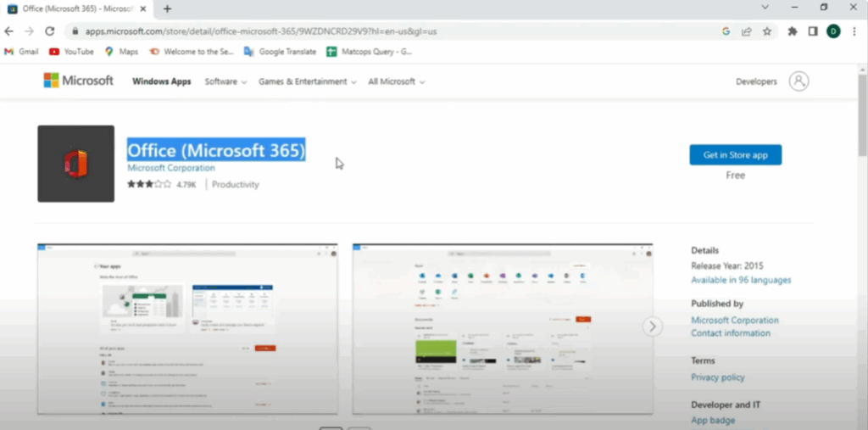Click the browser Back arrow
This screenshot has width=868, height=430.
(8, 31)
